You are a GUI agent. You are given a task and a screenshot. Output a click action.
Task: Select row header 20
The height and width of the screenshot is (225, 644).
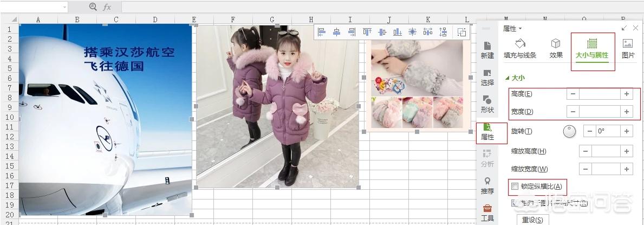point(9,215)
